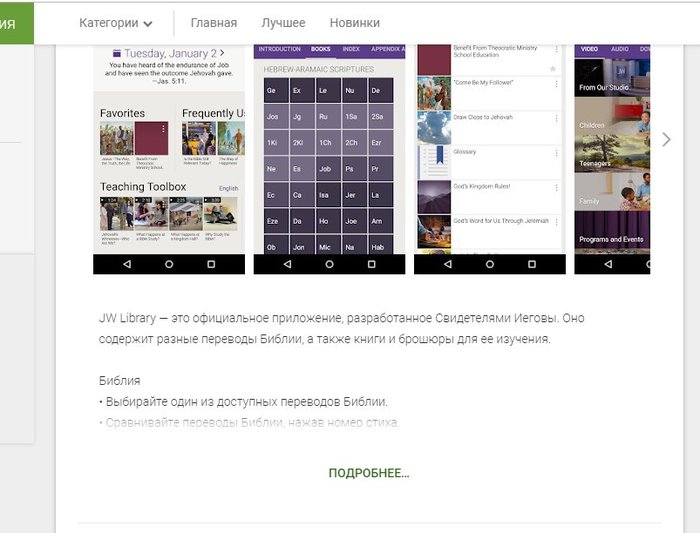This screenshot has width=700, height=533.
Task: Click the Hab book tile
Action: tap(380, 246)
